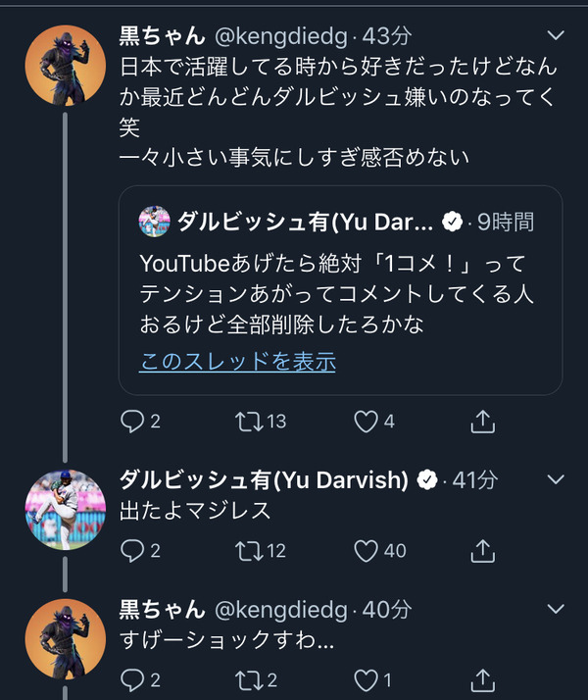This screenshot has height=700, width=588.
Task: Open the quoted YouTube comment tweet card
Action: (340, 290)
